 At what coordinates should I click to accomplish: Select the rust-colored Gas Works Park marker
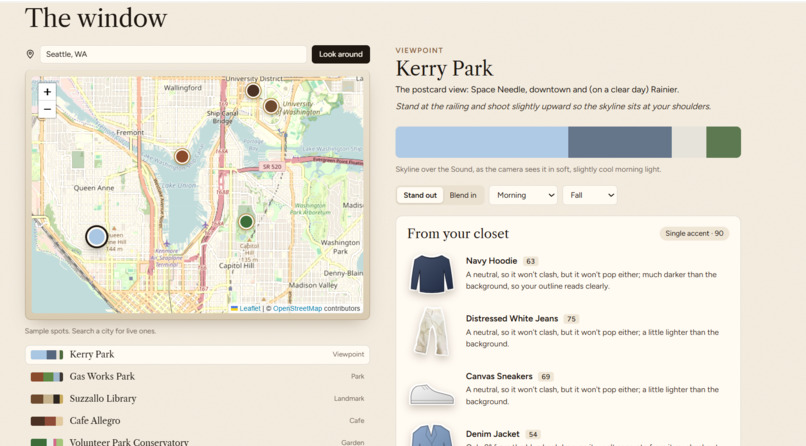pos(182,156)
